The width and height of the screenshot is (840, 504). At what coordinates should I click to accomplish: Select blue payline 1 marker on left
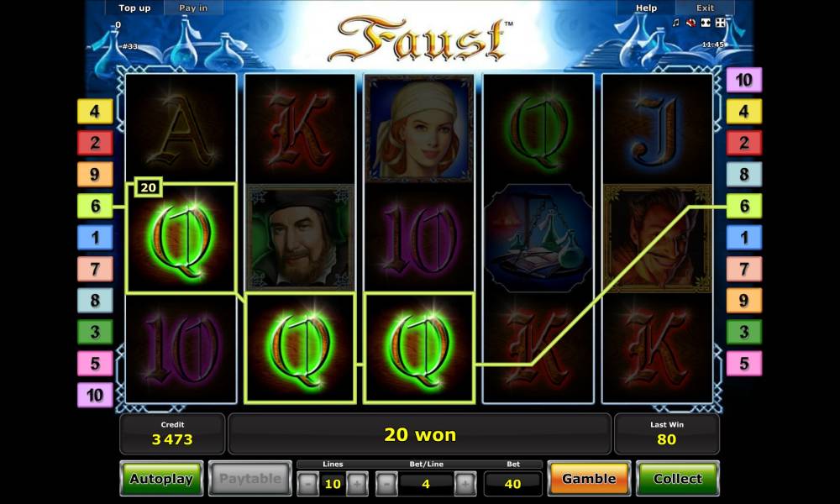96,237
